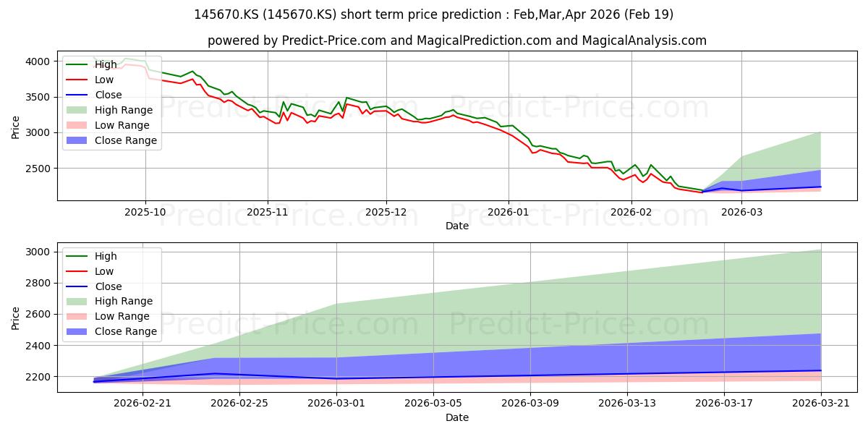
Task: Click the '2026-03-05' x-axis label
Action: coord(433,404)
